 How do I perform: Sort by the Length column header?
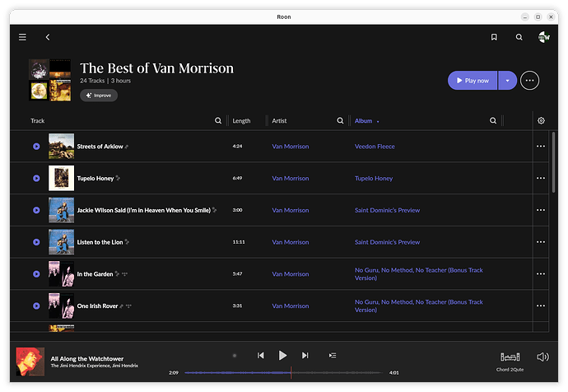[x=241, y=120]
